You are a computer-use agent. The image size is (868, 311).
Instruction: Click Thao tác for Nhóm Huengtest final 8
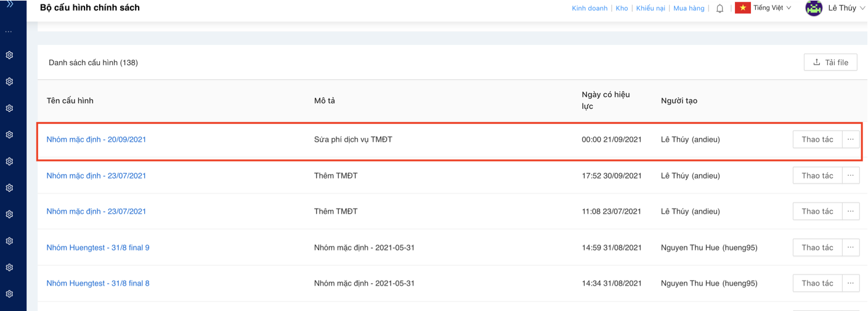coord(817,283)
